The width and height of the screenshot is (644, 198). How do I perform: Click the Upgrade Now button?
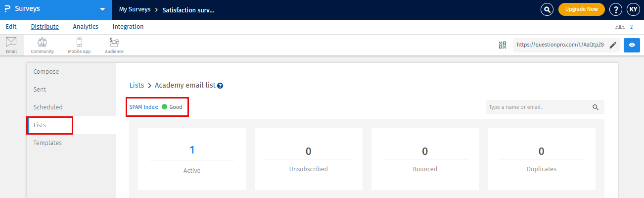[582, 9]
